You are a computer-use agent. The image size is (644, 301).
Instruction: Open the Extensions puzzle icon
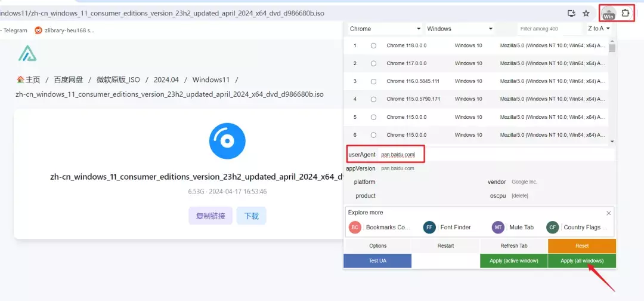click(x=625, y=13)
